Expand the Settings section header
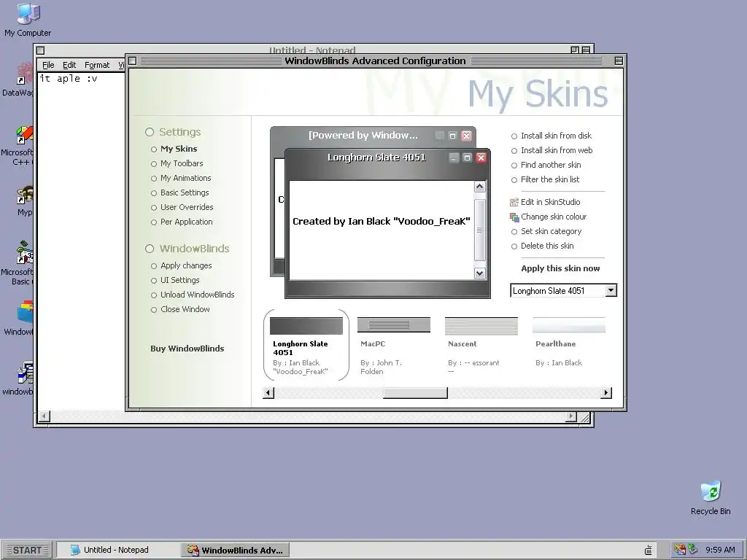The image size is (747, 560). click(173, 132)
